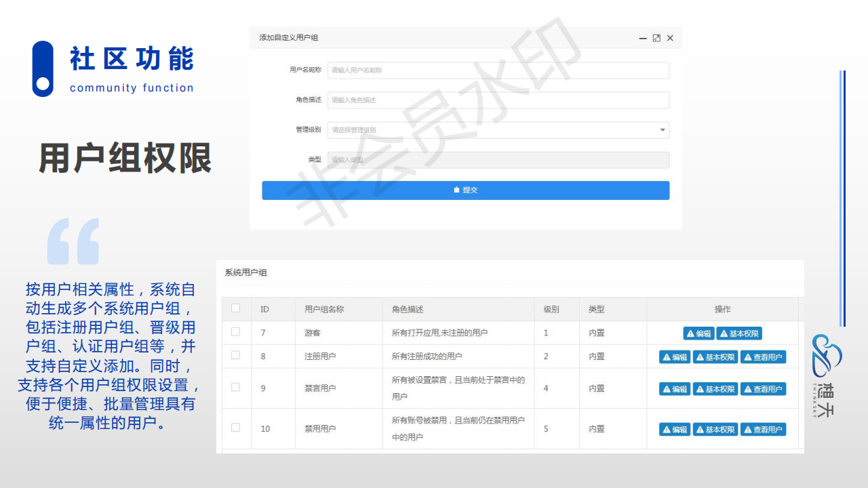Click 编辑 button for 禁用用户 row

(x=675, y=429)
